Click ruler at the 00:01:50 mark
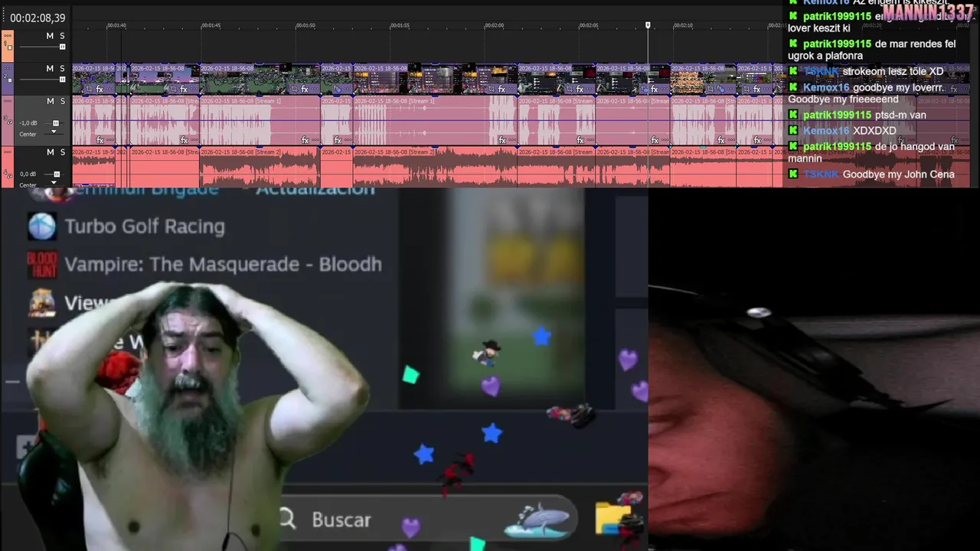This screenshot has height=551, width=980. coord(305,25)
